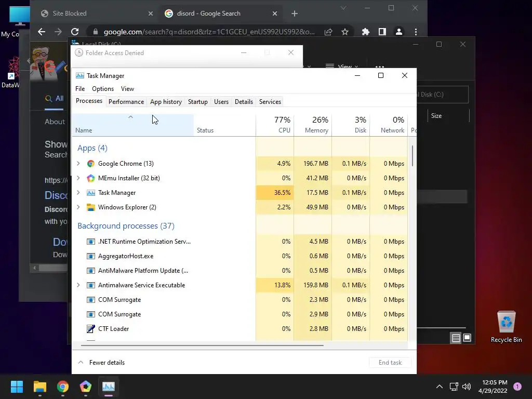This screenshot has width=532, height=399.
Task: Sort by the Disk column
Action: pyautogui.click(x=351, y=125)
